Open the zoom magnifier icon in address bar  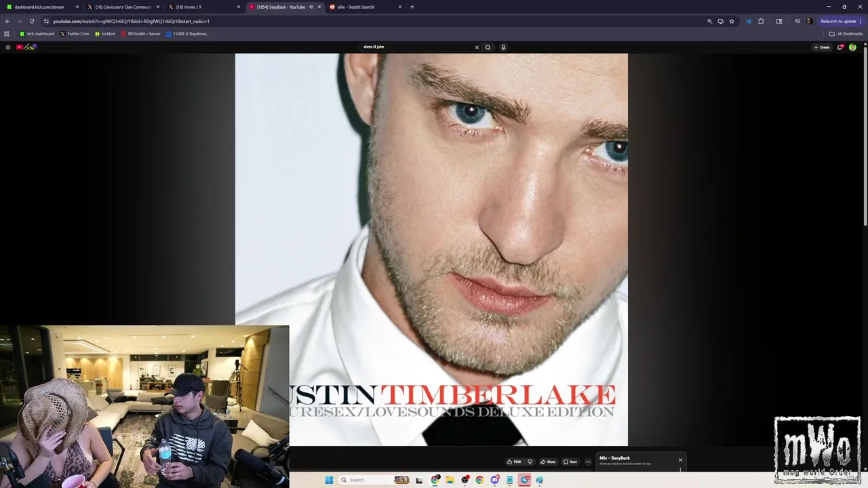tap(710, 21)
